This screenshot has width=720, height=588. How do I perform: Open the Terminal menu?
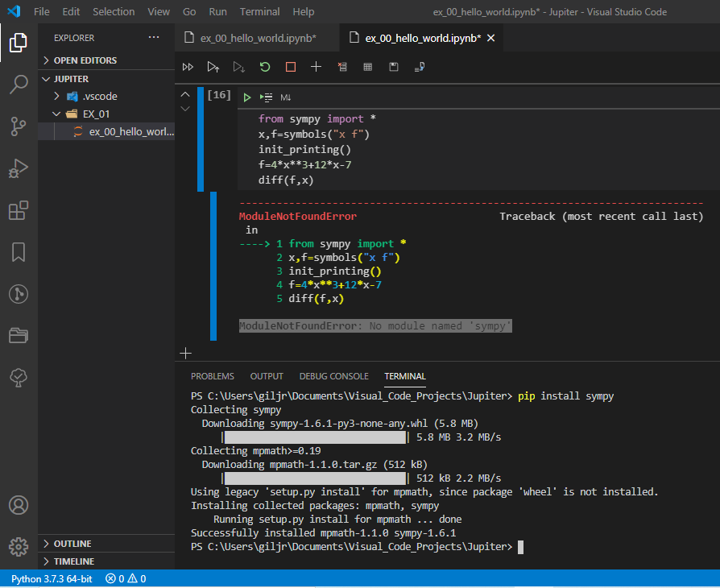[259, 11]
